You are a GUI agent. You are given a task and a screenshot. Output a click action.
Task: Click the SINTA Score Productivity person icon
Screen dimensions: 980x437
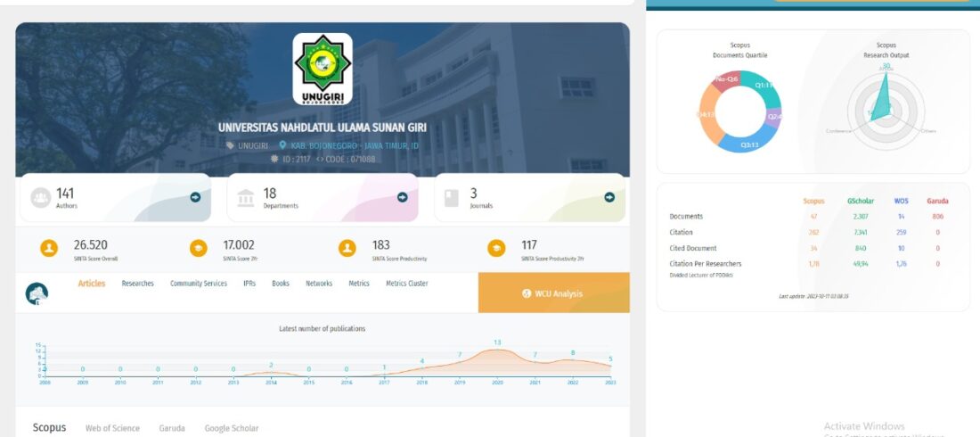pos(347,249)
